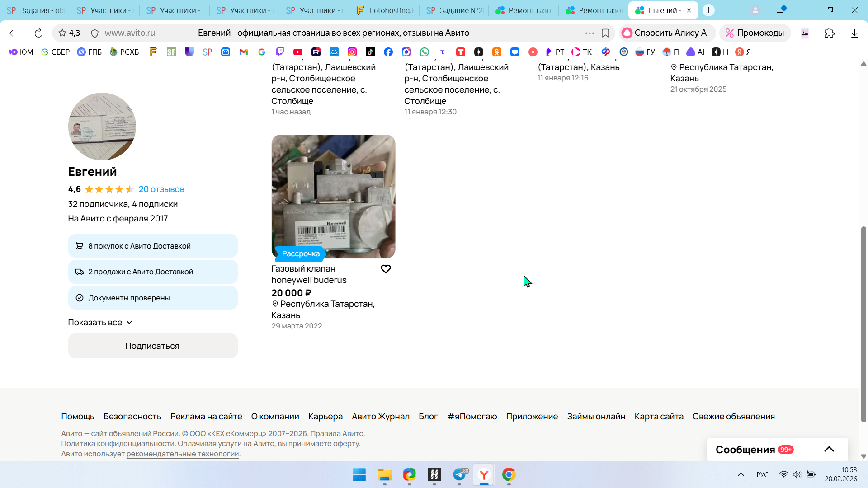Open YouTube bookmark icon
The image size is (868, 488).
(x=297, y=52)
